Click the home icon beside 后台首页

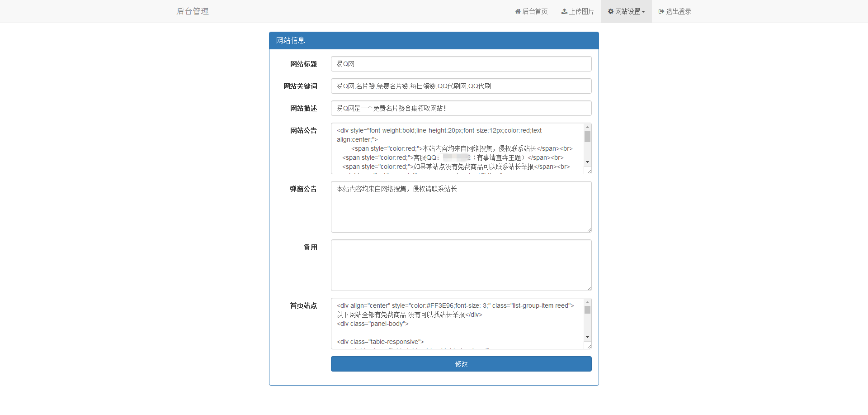click(x=518, y=11)
